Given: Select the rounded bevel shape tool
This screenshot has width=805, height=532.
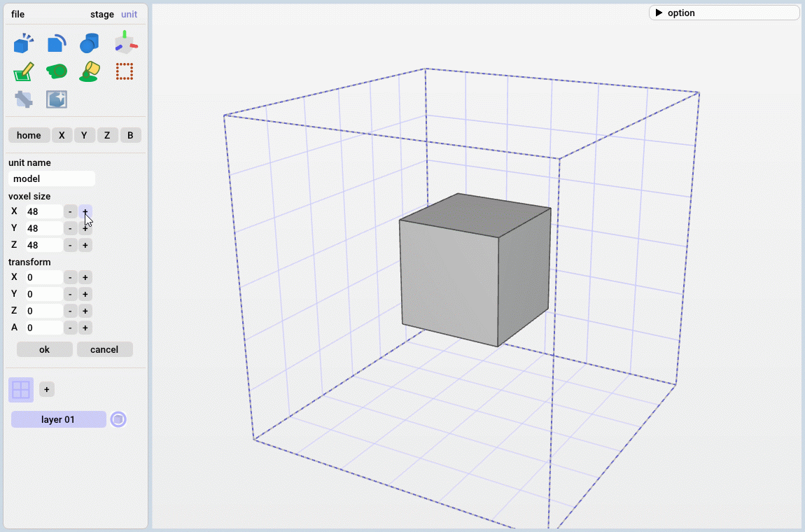Looking at the screenshot, I should tap(57, 43).
